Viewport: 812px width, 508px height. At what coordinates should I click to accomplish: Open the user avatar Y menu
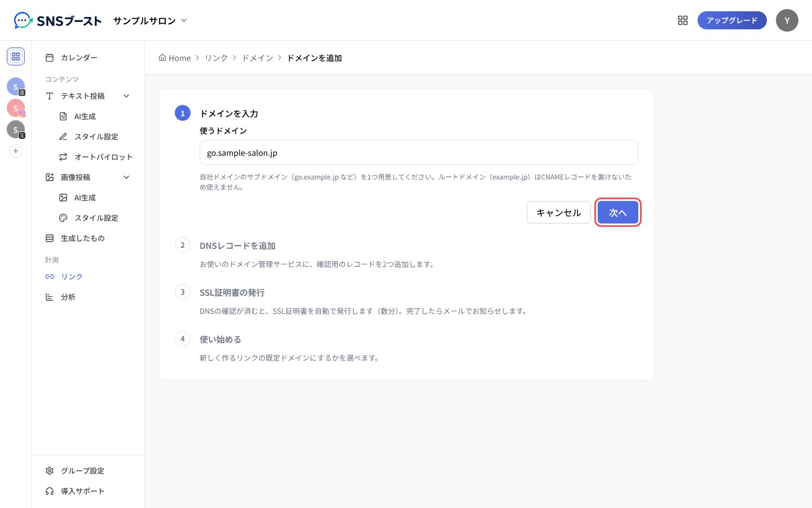point(787,20)
